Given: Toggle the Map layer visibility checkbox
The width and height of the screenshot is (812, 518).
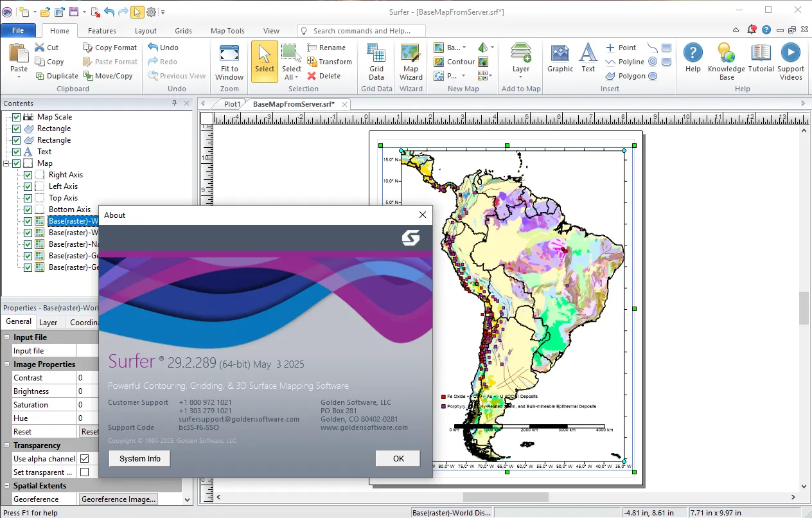Looking at the screenshot, I should point(17,163).
